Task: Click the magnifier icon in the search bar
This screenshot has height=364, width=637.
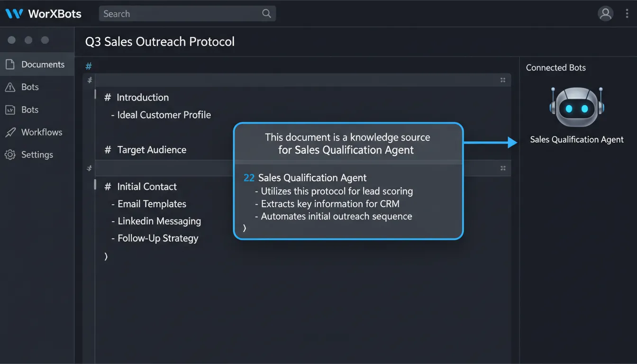Action: (x=266, y=13)
